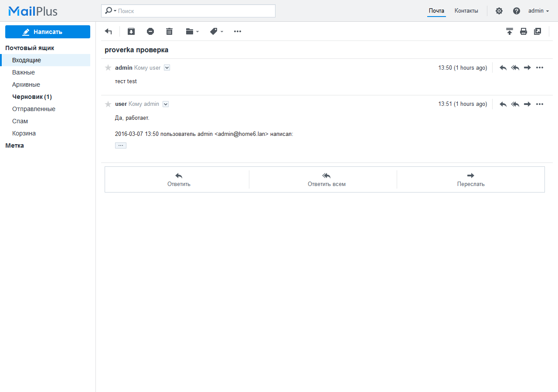
Task: Expand recipient details of user's message
Action: tap(165, 104)
